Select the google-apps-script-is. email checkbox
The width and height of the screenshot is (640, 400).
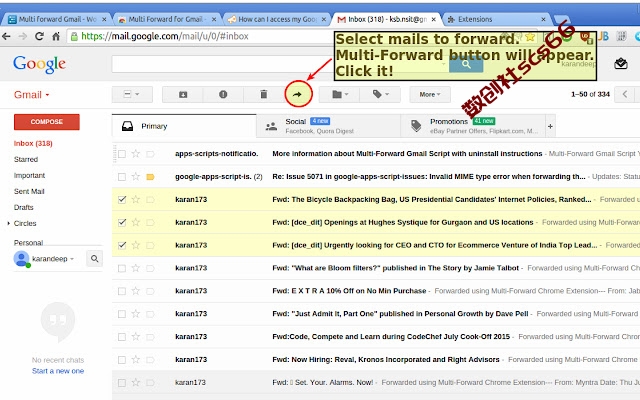click(x=122, y=177)
